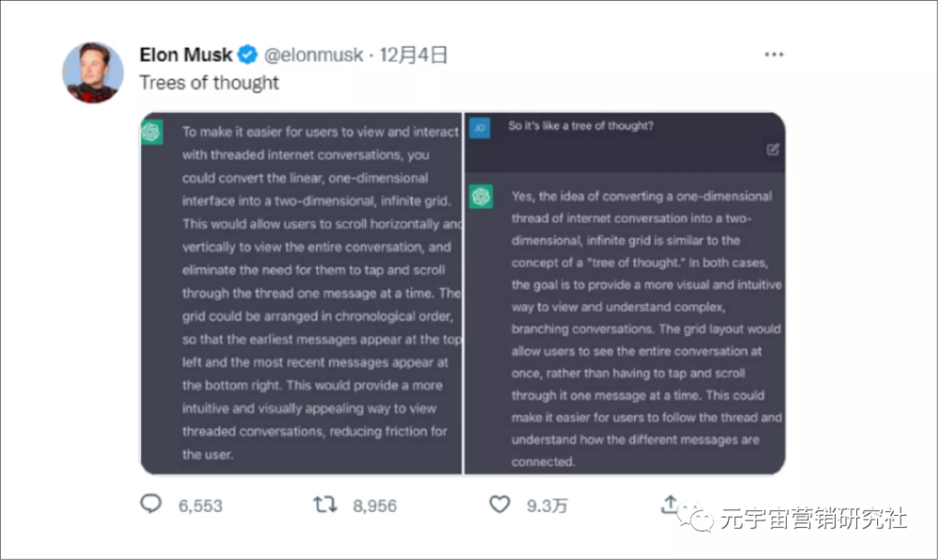938x560 pixels.
Task: Open the @elonmusk handle link
Action: click(x=313, y=54)
